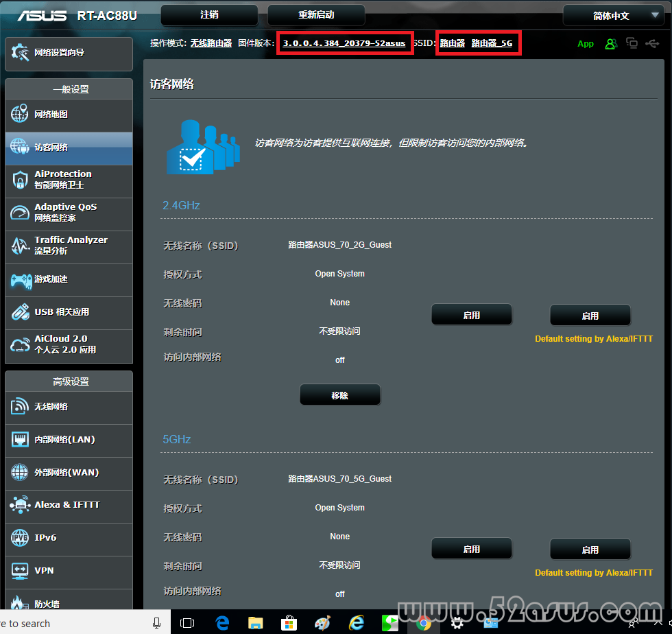Click the 路由器 2.4G SSID link
Viewport: 672px width, 634px height.
452,43
